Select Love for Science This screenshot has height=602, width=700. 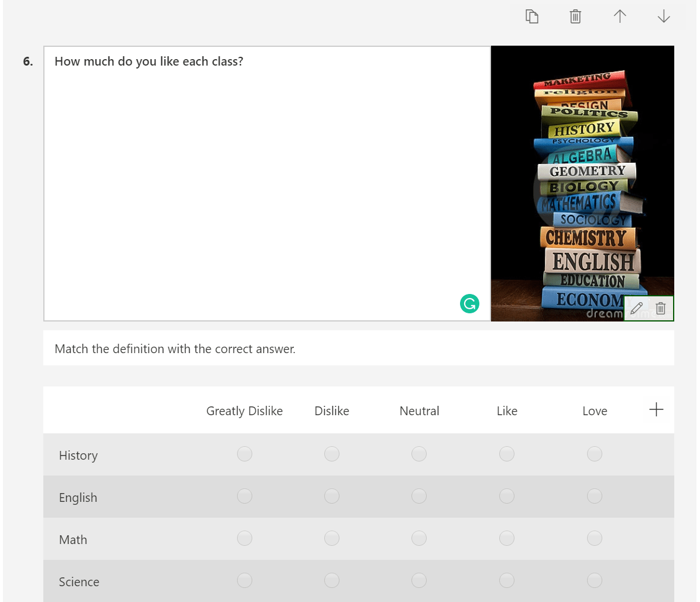tap(595, 580)
